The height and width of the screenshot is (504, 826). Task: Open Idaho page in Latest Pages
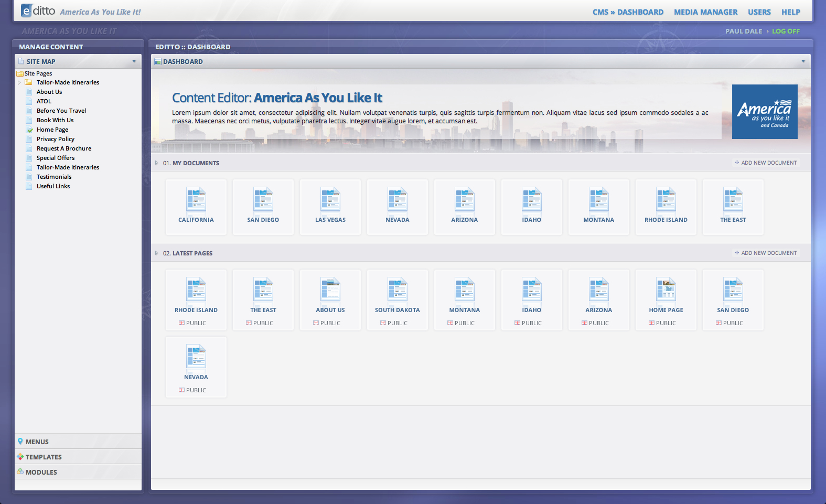[532, 289]
